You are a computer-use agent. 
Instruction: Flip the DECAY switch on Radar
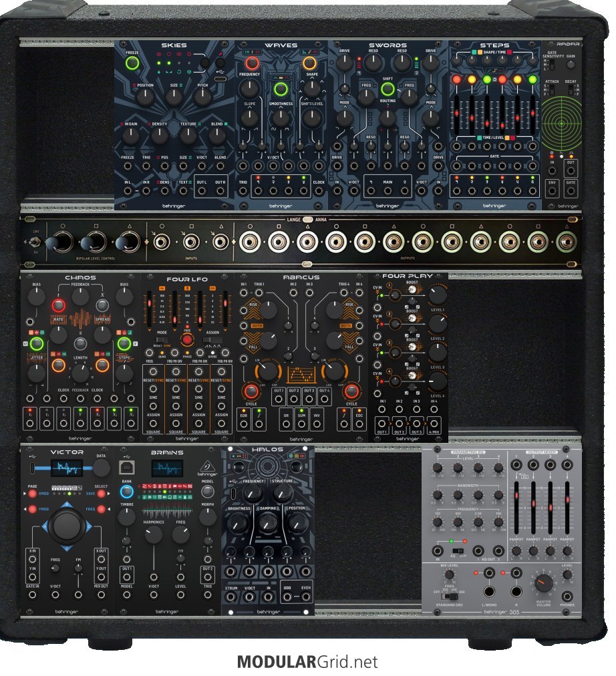pos(571,90)
